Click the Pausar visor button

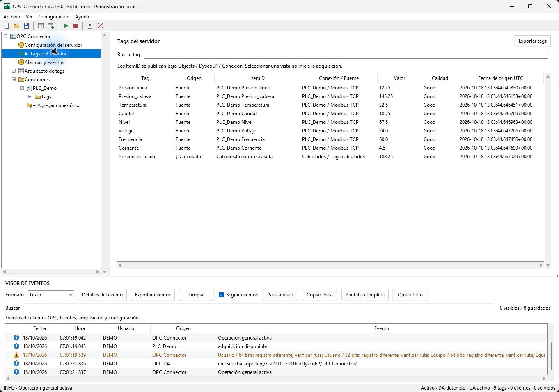(x=280, y=295)
